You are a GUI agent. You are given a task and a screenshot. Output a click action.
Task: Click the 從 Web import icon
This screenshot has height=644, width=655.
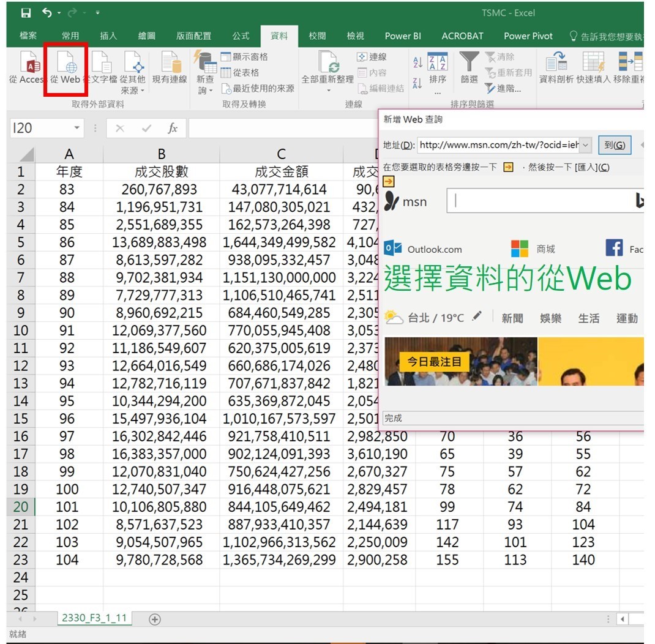[65, 68]
